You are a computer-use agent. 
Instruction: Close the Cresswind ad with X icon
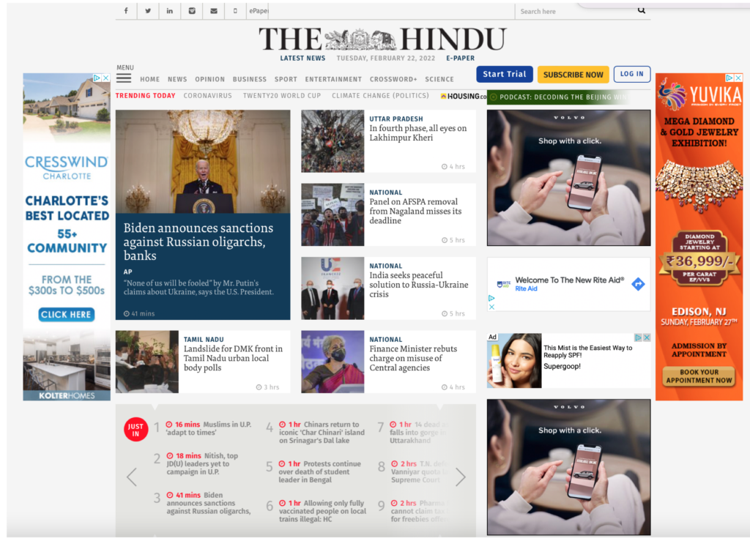pos(106,78)
